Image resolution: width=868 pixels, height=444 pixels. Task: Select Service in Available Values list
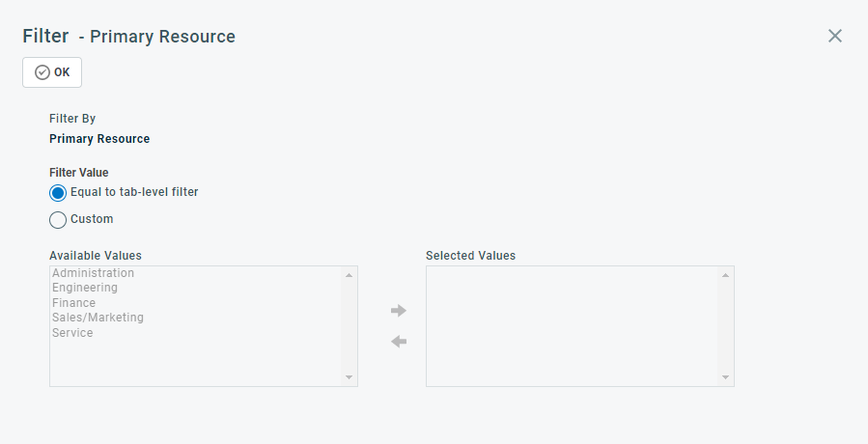click(72, 333)
